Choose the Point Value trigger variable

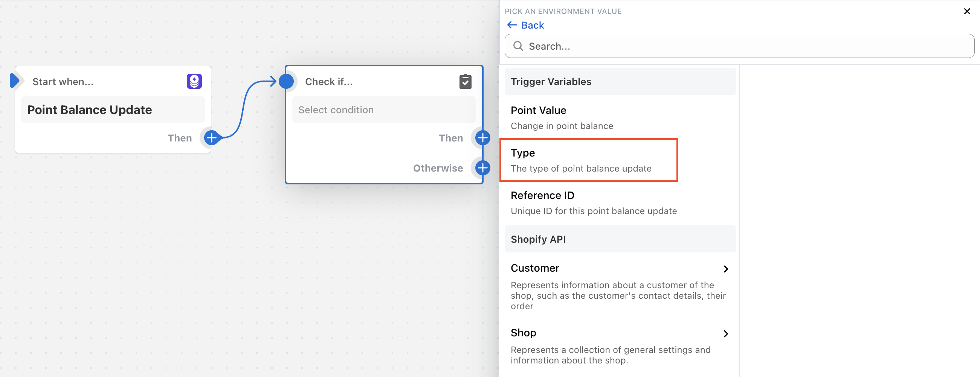620,118
